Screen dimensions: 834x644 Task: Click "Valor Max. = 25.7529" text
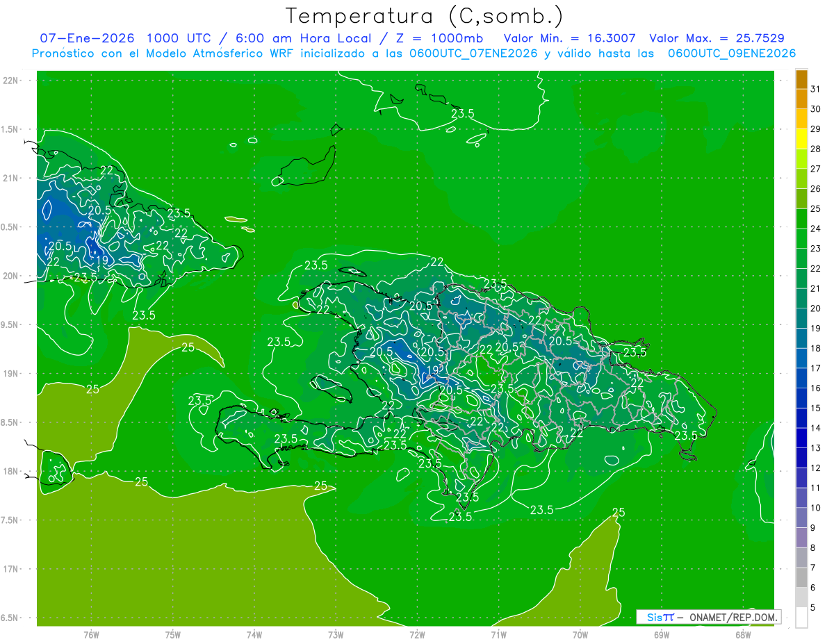pyautogui.click(x=717, y=38)
